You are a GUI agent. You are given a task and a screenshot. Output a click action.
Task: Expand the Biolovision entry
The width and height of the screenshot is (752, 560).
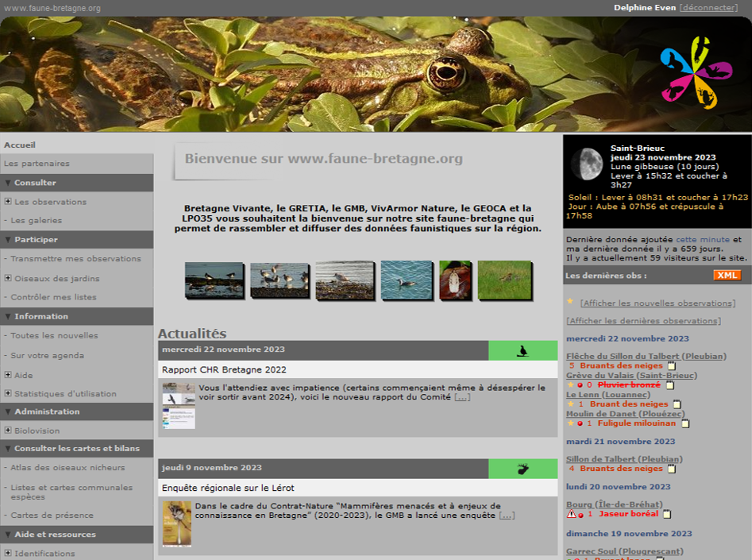(8, 431)
